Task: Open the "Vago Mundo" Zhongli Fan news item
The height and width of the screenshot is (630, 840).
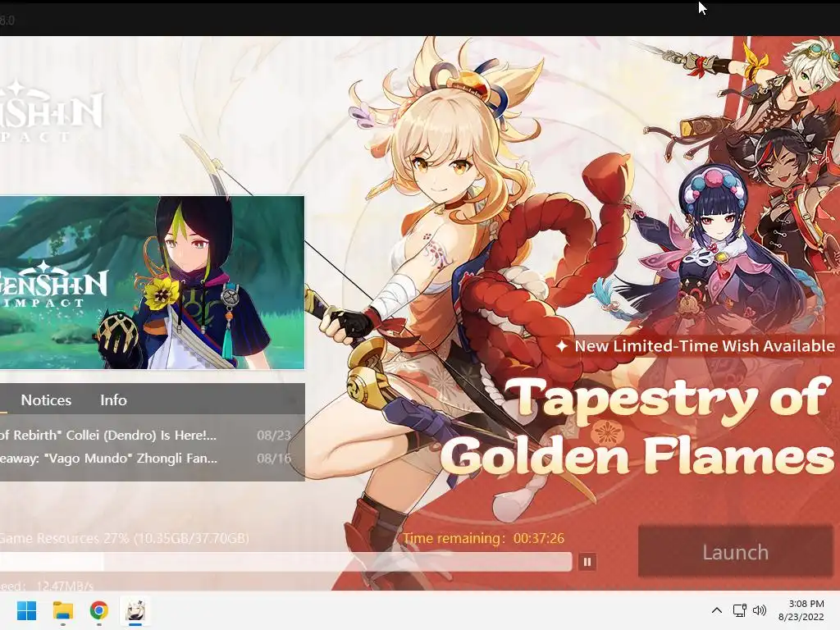Action: 109,458
